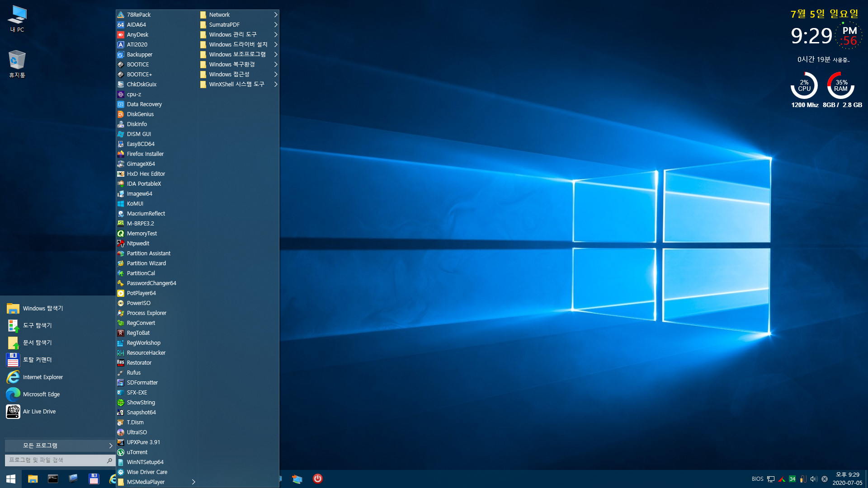Launch Ntpwedit from the programs list
Image resolution: width=868 pixels, height=488 pixels.
pyautogui.click(x=156, y=244)
